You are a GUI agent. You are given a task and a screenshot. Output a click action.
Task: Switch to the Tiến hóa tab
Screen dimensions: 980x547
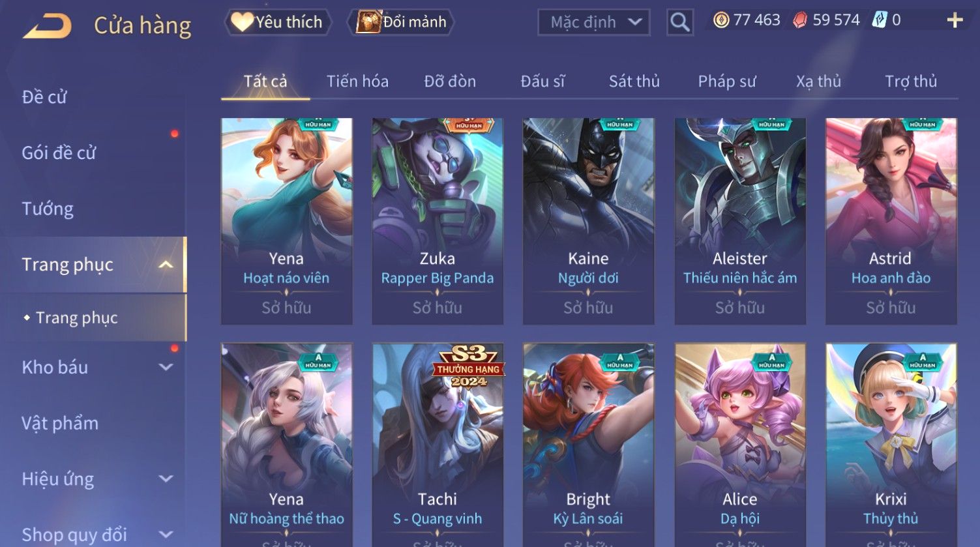click(x=357, y=81)
